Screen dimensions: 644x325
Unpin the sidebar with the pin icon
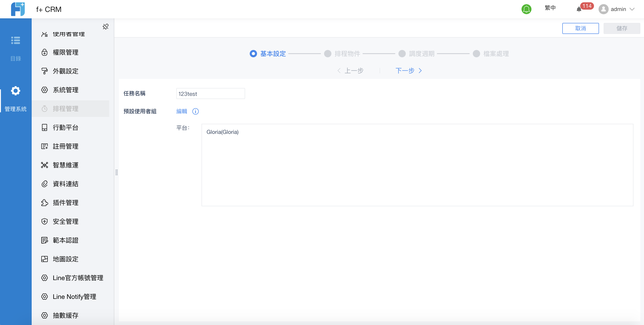point(106,26)
